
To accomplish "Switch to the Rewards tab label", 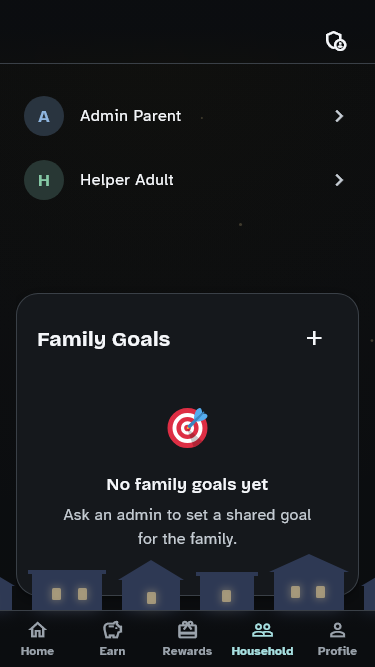I will pyautogui.click(x=187, y=651).
